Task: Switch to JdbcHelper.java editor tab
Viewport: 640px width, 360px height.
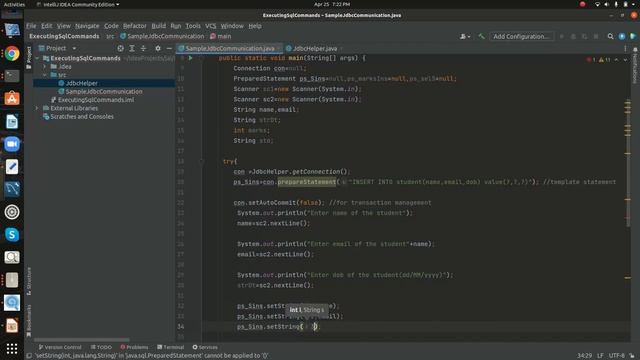Action: click(315, 48)
